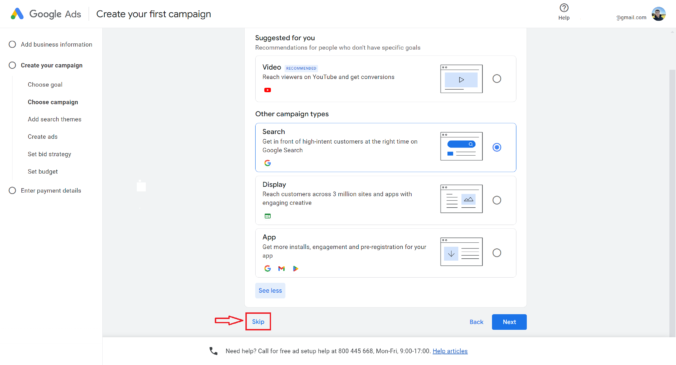
Task: Click the Google icon under Search
Action: click(x=268, y=163)
